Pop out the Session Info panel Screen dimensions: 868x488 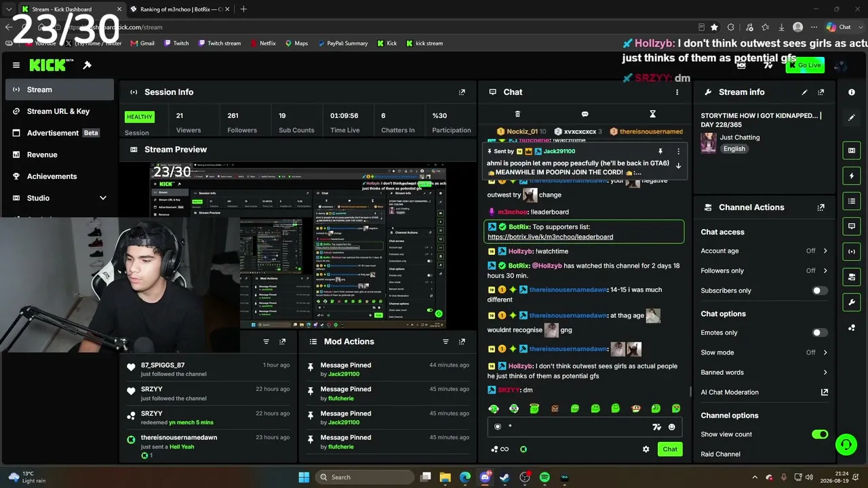[x=462, y=92]
